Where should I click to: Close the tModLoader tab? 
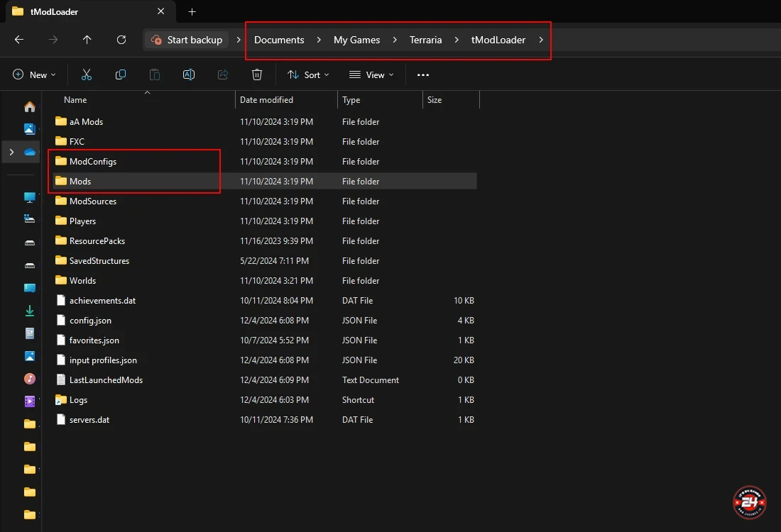point(161,11)
